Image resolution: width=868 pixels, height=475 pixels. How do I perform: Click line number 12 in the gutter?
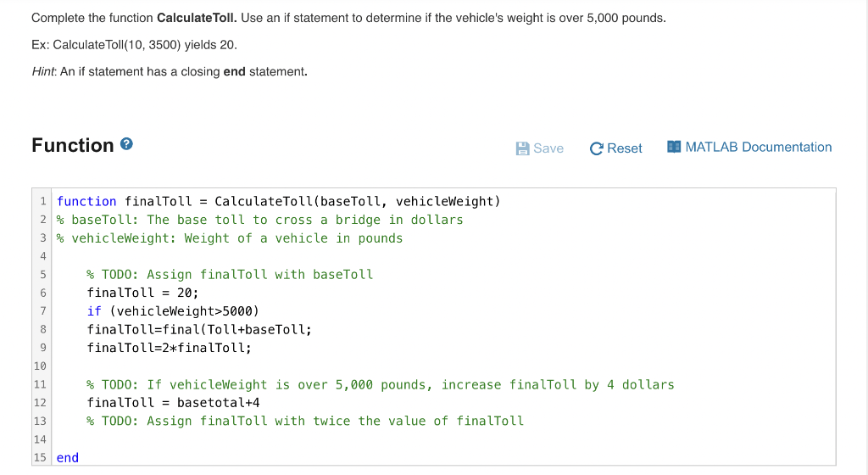pos(40,402)
